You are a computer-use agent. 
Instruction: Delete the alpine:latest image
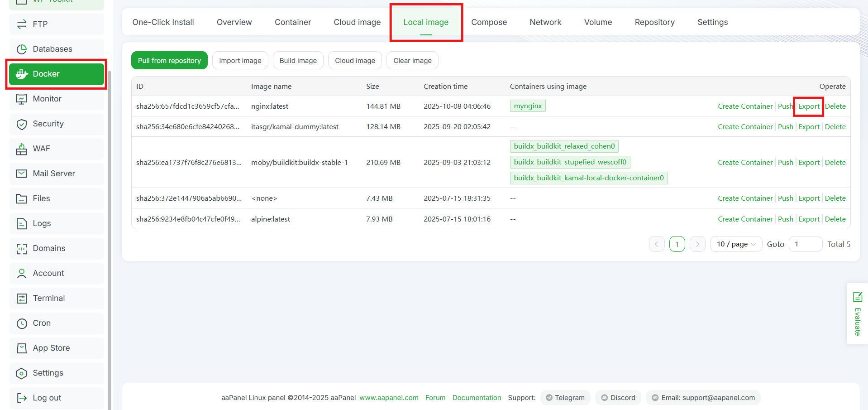835,219
